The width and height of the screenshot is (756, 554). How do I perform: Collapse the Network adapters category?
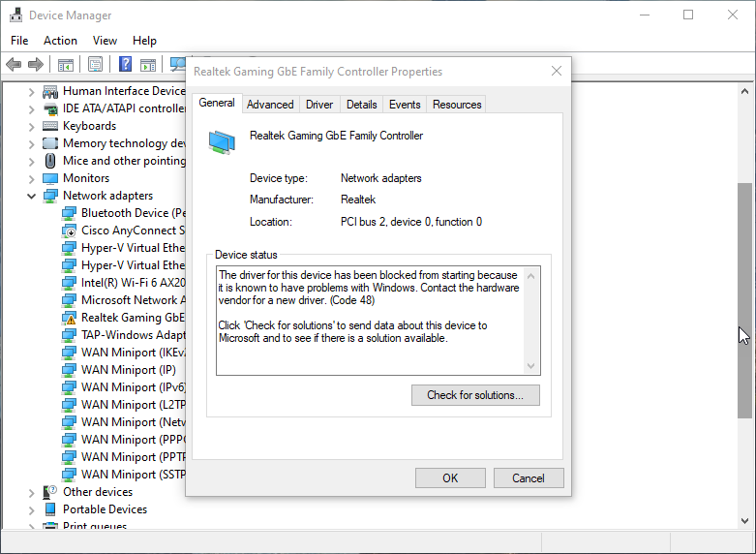[x=31, y=196]
